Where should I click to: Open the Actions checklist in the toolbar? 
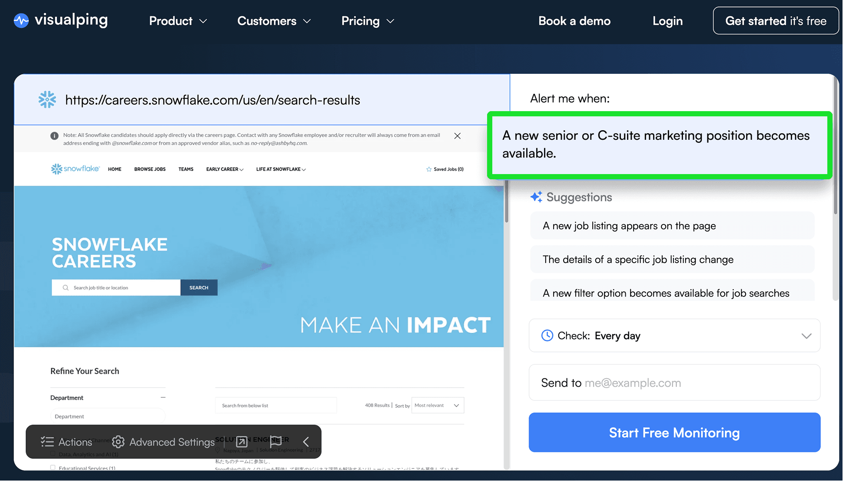tap(66, 442)
